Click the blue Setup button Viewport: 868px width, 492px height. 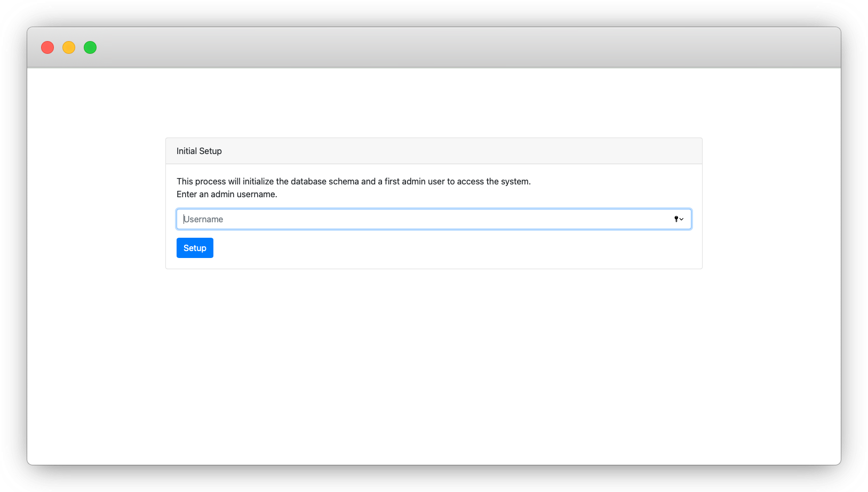click(x=195, y=248)
